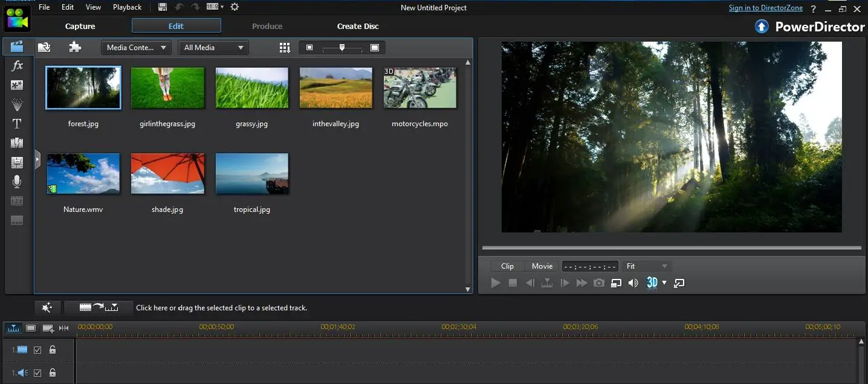This screenshot has height=384, width=868.
Task: Select the Voice-Over Recording microphone icon
Action: pyautogui.click(x=17, y=181)
